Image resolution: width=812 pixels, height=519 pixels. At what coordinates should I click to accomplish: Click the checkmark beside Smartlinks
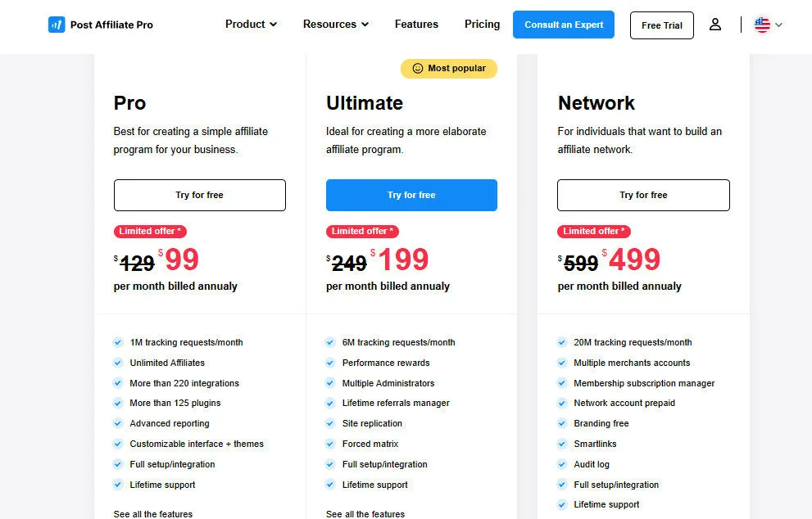point(562,444)
